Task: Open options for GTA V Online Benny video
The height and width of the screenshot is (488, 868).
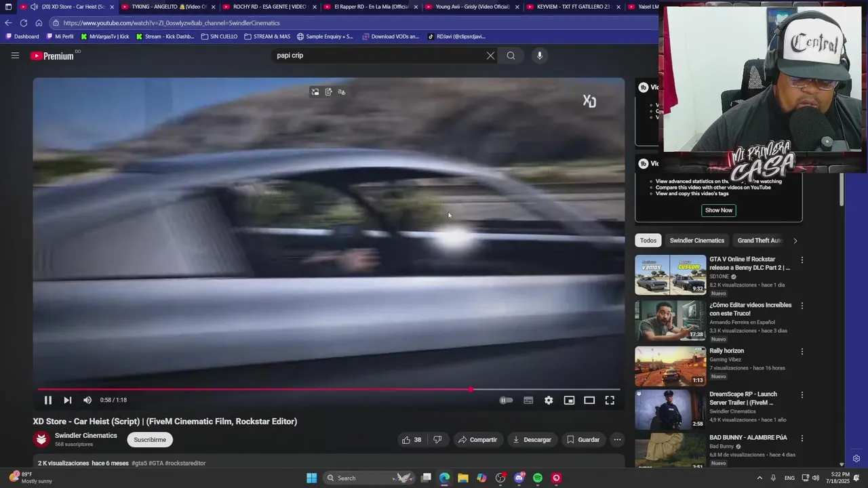Action: point(802,260)
